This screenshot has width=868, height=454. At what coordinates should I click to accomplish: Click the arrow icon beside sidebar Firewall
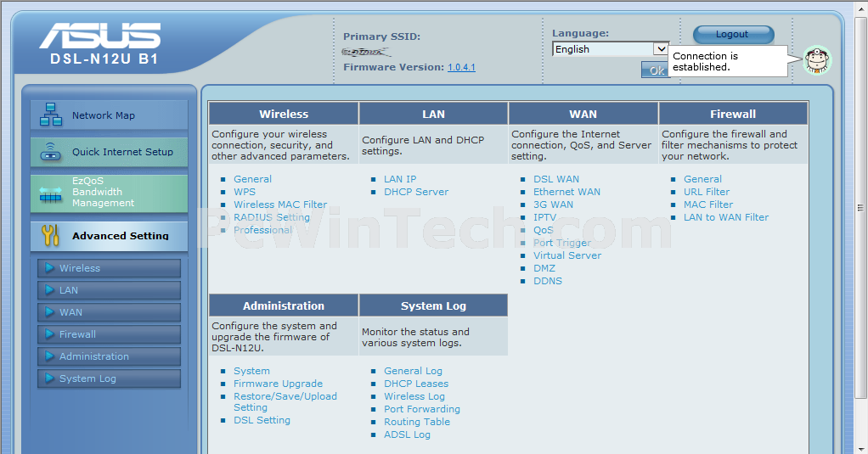tap(49, 334)
